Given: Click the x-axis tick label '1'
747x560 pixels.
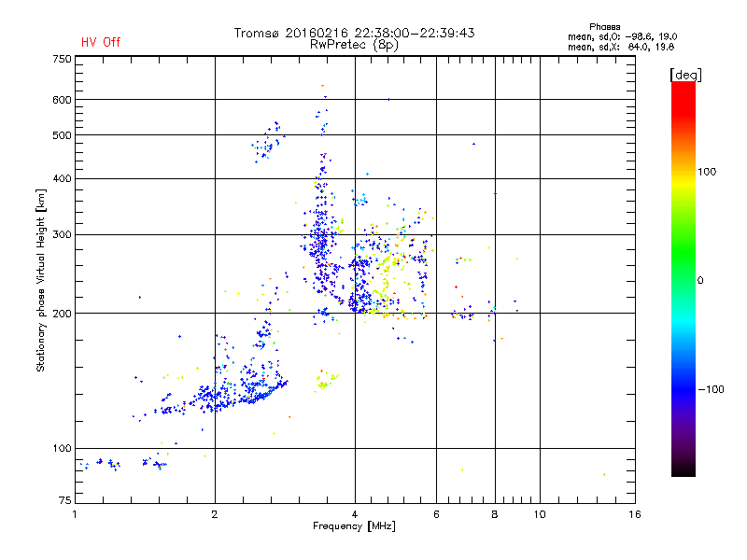Looking at the screenshot, I should (x=75, y=514).
